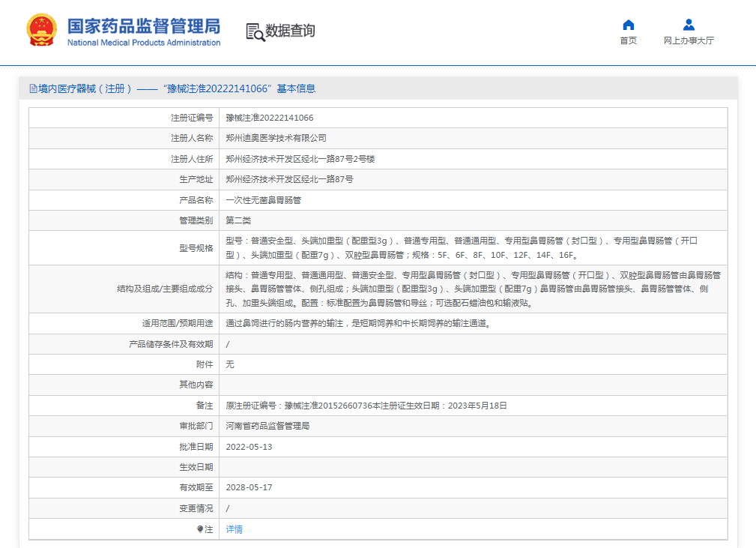756x548 pixels.
Task: Click the registration number 豫械注准20222141066 cell
Action: click(270, 117)
